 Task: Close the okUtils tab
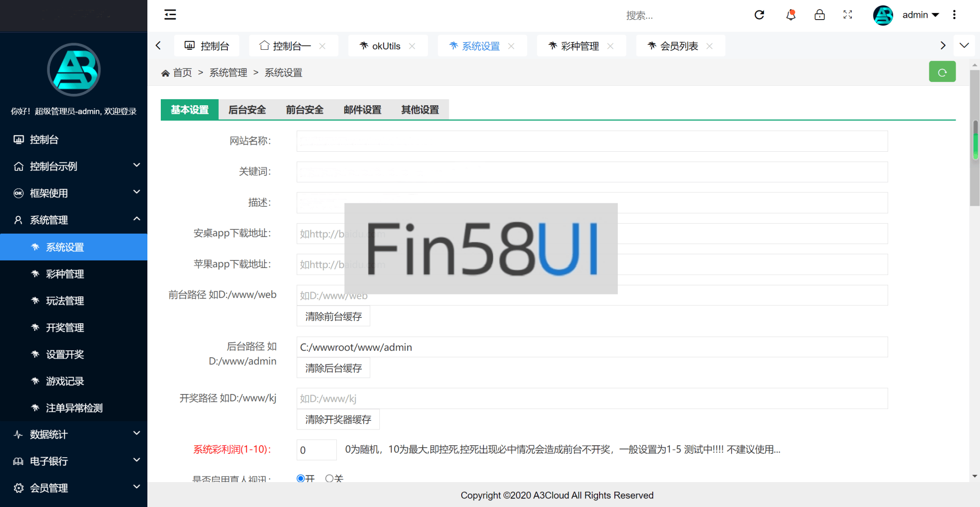(412, 46)
